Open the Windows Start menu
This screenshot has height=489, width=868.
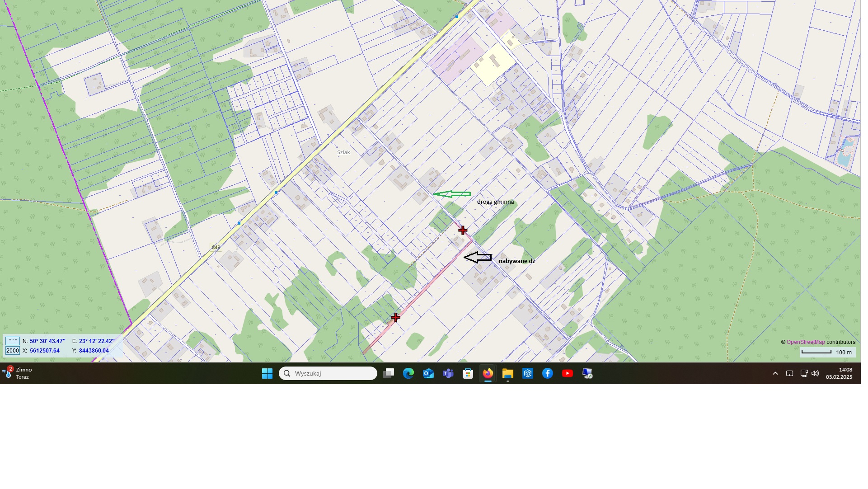tap(267, 374)
